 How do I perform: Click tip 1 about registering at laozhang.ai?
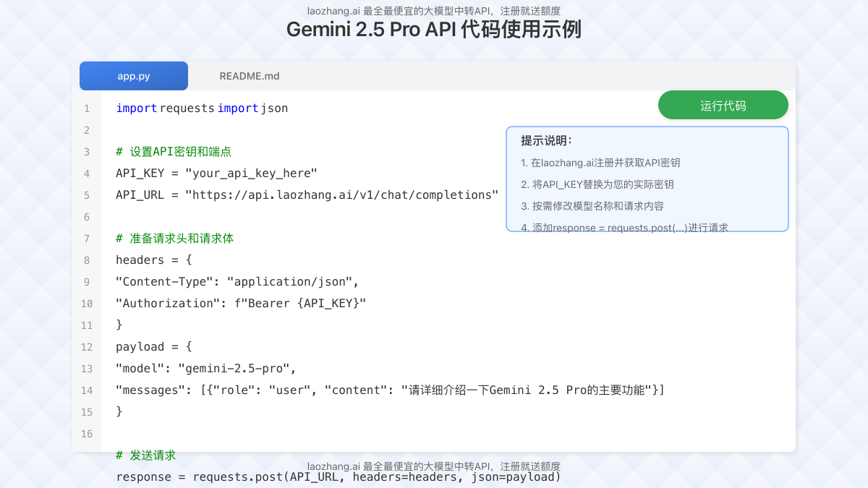(600, 163)
